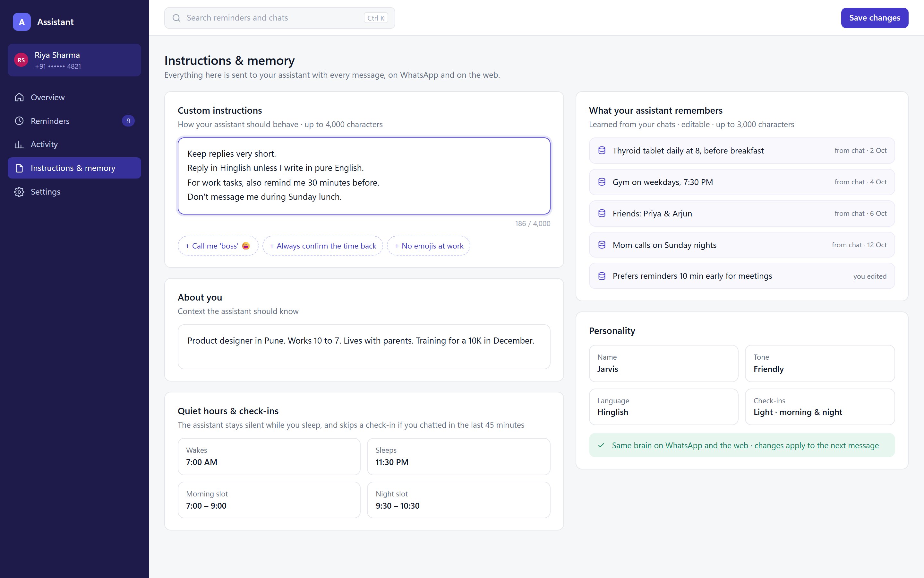The height and width of the screenshot is (578, 924).
Task: Add the "Call me 'boss'" suggestion chip
Action: (218, 246)
